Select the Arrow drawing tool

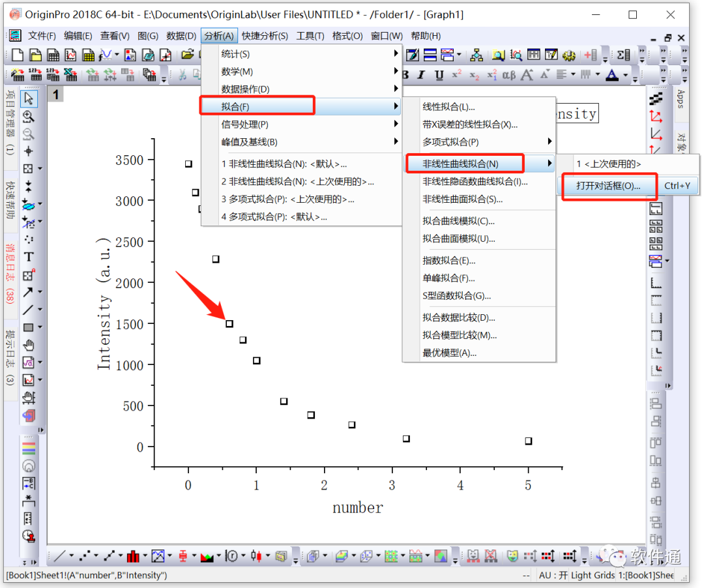click(x=28, y=292)
